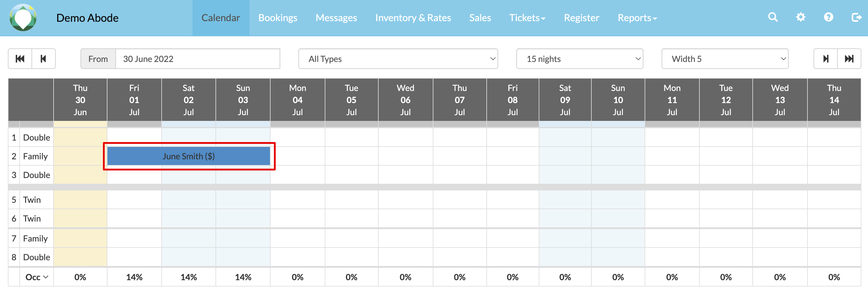Select room 8 Double row label

click(x=36, y=257)
